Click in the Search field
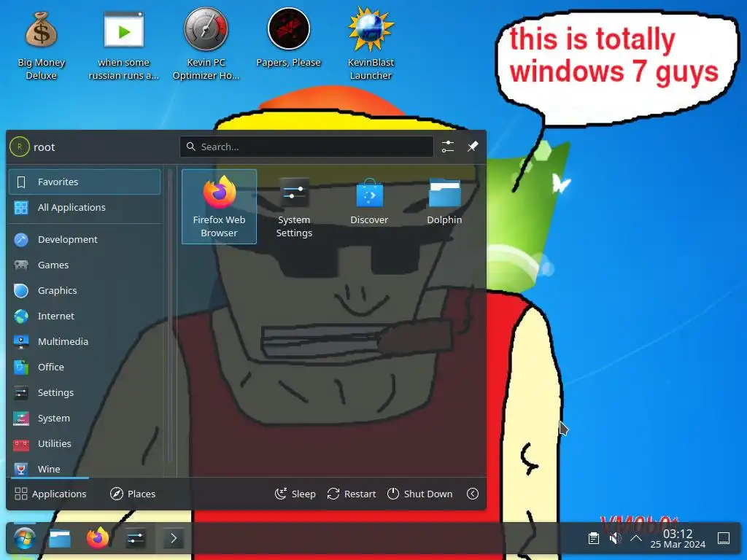The width and height of the screenshot is (747, 560). [x=307, y=147]
